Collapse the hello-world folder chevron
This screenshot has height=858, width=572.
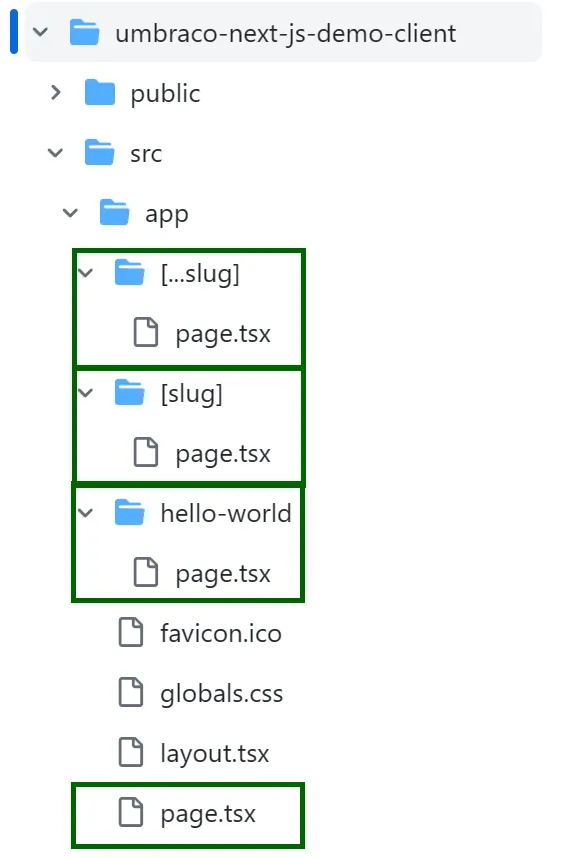86,513
